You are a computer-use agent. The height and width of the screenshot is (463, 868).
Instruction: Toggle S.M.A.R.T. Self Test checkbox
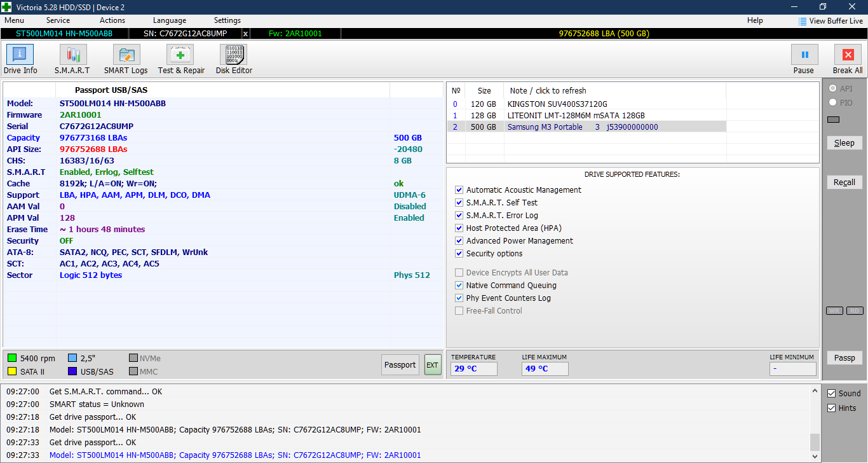pos(459,203)
